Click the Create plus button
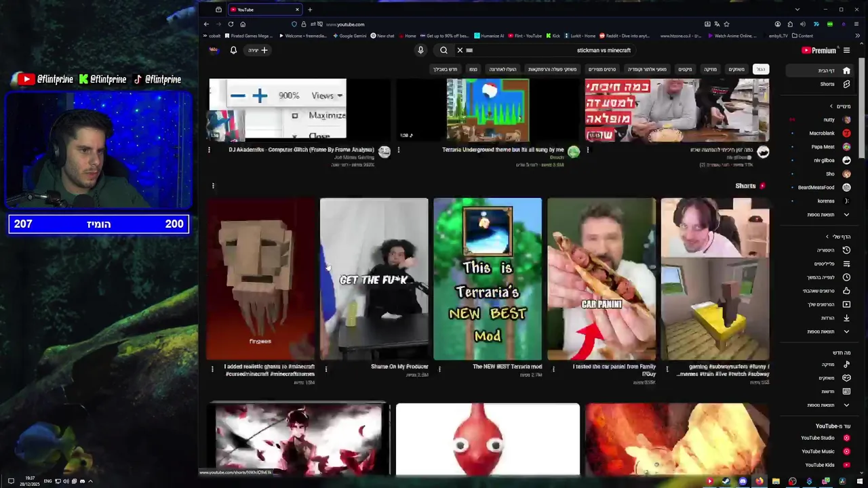 [258, 50]
